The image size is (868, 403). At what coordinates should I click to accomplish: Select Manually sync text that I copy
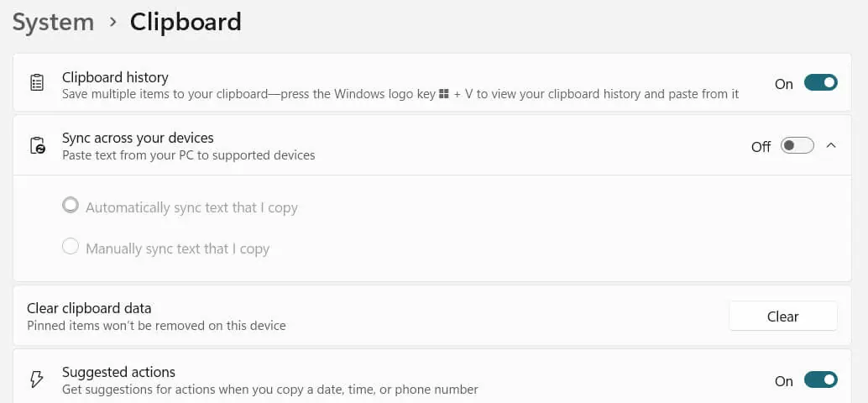pos(71,246)
